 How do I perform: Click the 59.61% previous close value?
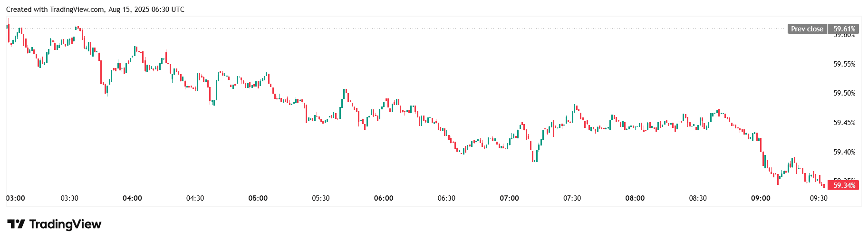click(x=844, y=29)
